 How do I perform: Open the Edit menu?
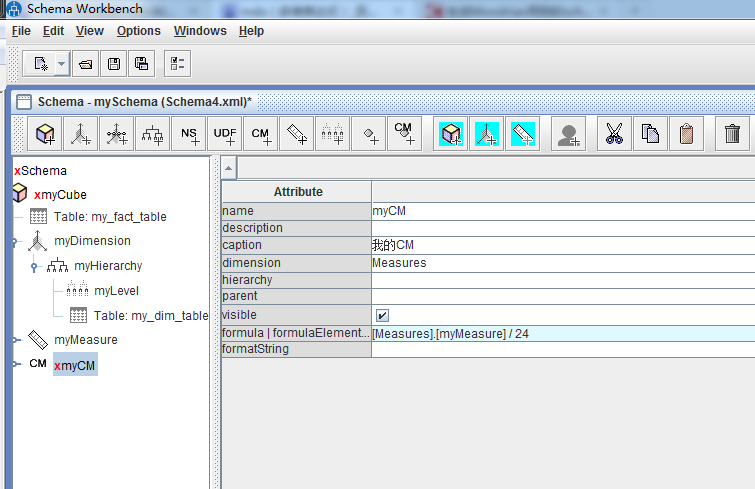(53, 31)
